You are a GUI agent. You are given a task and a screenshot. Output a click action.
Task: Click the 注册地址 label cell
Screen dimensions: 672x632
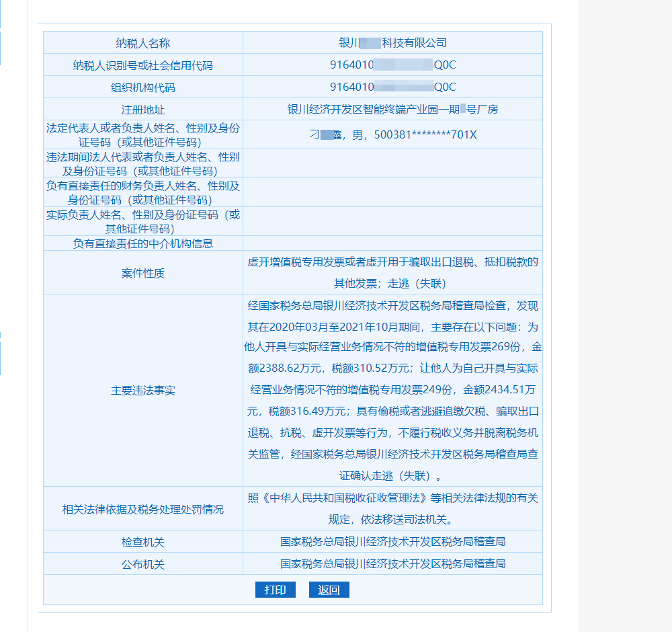click(x=143, y=110)
